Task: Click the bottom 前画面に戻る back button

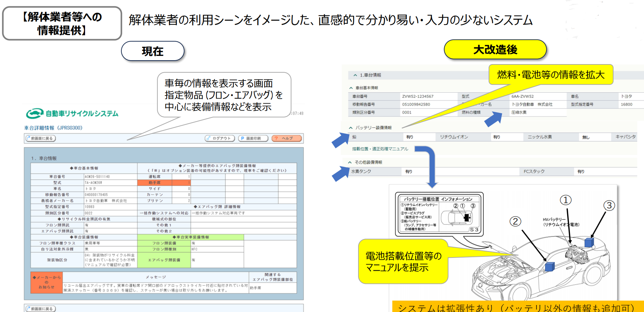Action: (41, 308)
